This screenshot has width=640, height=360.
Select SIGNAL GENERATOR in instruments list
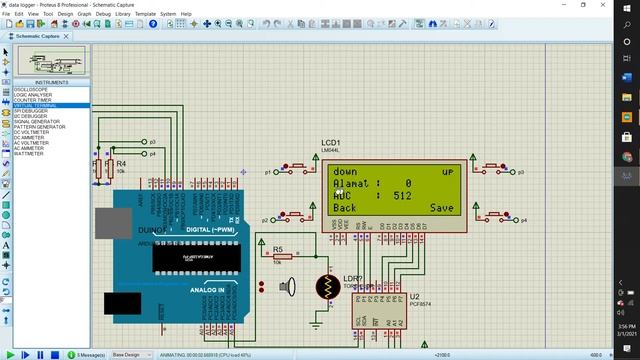coord(51,122)
